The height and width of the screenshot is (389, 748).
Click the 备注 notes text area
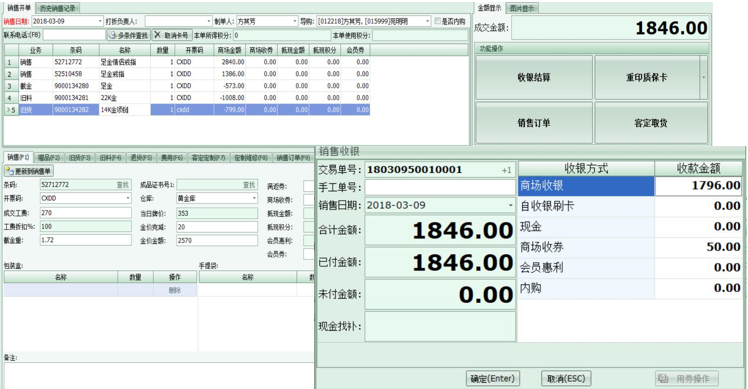pyautogui.click(x=158, y=376)
